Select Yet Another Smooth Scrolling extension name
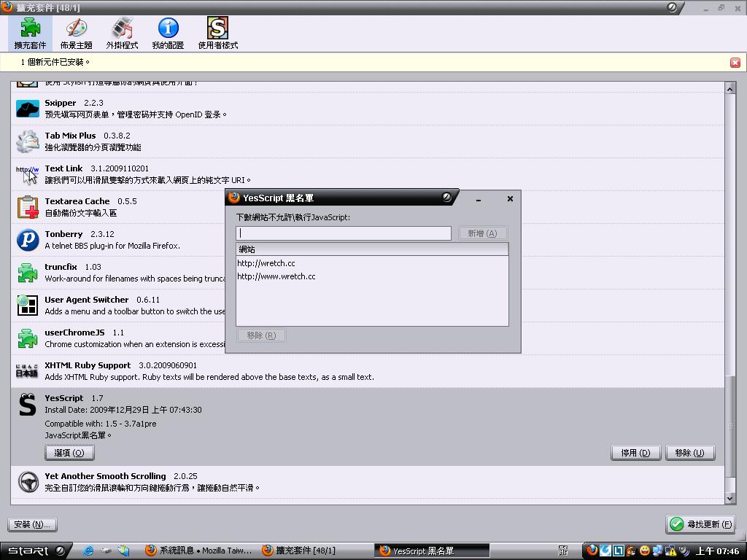Viewport: 747px width, 560px height. tap(105, 476)
